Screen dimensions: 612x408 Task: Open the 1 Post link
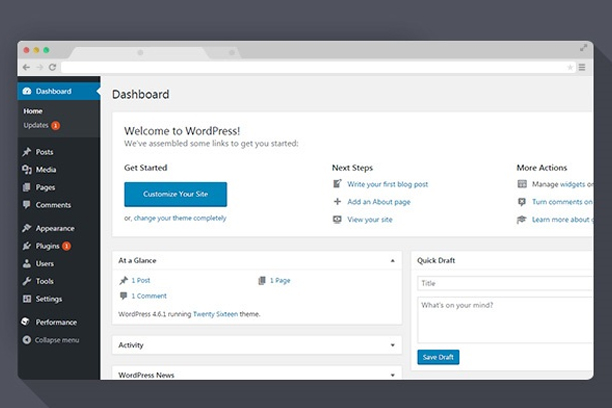(x=141, y=280)
